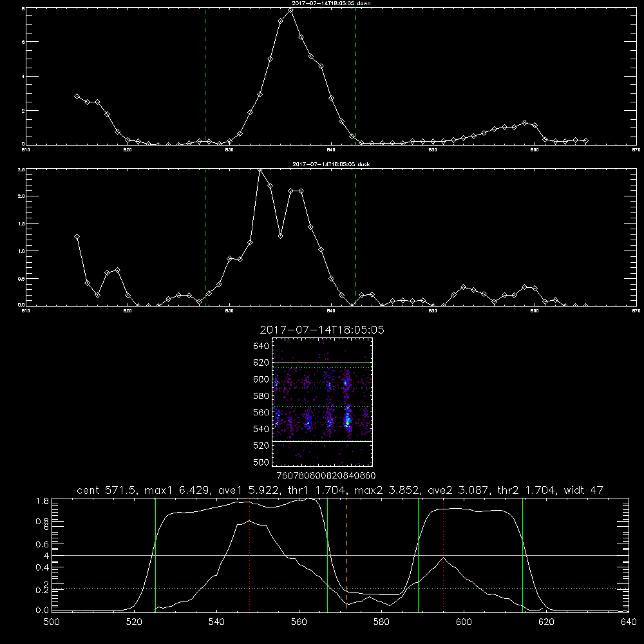The height and width of the screenshot is (644, 644).
Task: Select the 'thr1 1.704' value in stats line
Action: [318, 490]
